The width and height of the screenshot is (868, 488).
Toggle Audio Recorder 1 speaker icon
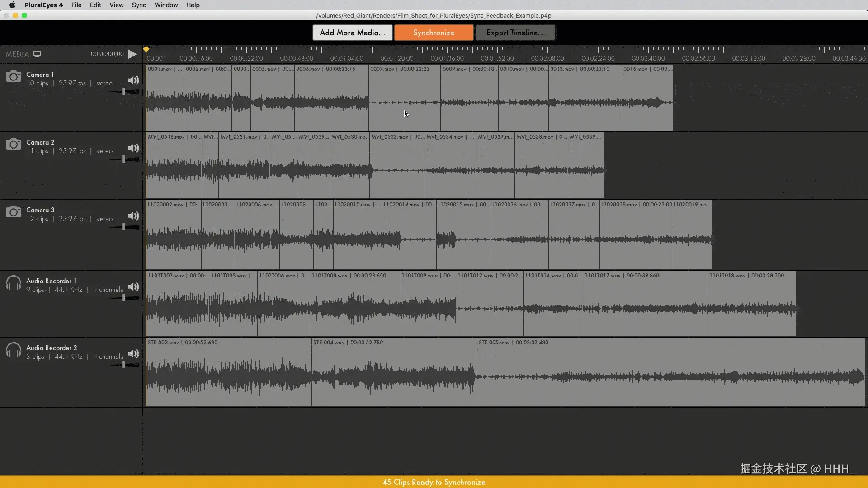(133, 287)
